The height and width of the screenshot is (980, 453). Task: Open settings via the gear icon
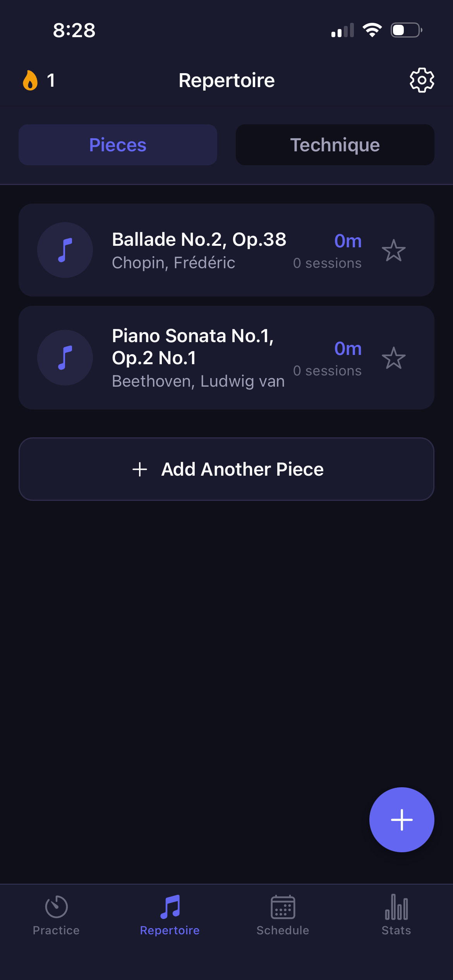[x=422, y=81]
